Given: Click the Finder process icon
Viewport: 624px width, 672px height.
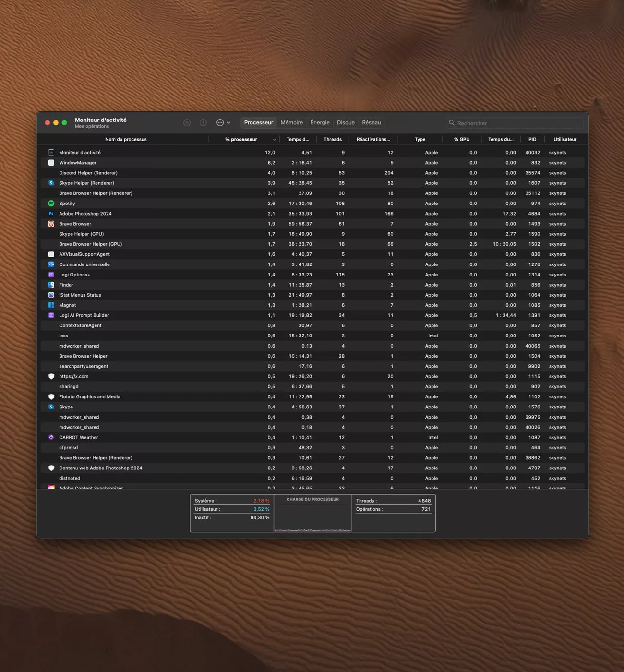Looking at the screenshot, I should pos(51,285).
